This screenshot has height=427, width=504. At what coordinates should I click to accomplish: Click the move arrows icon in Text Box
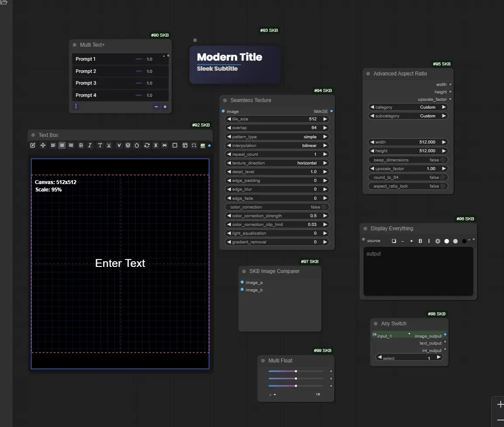click(x=43, y=145)
